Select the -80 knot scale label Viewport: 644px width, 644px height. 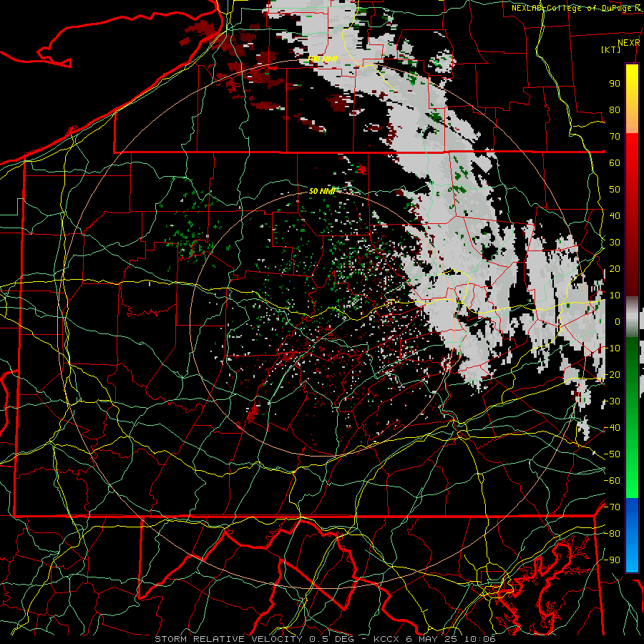coord(612,534)
